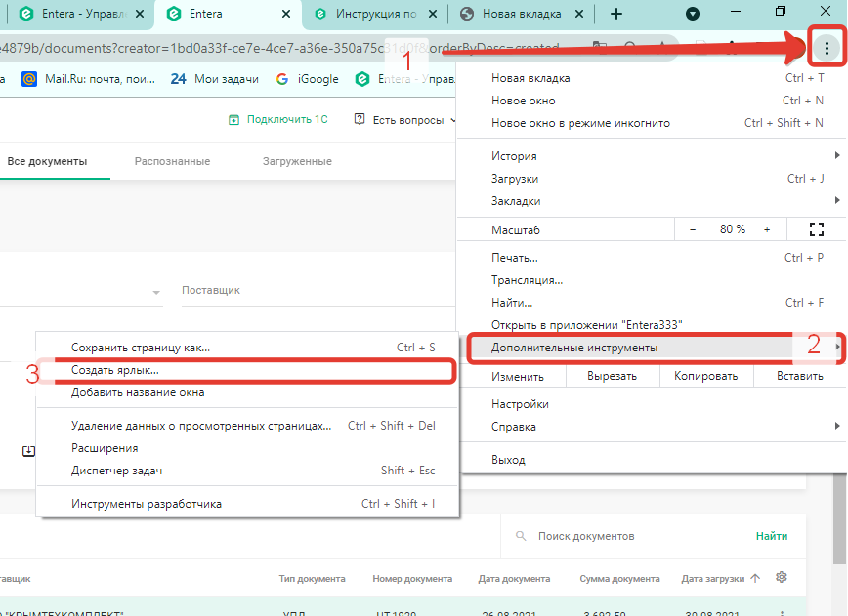Viewport: 848px width, 616px height.
Task: Sort by Дата загрузки column arrow
Action: [755, 578]
